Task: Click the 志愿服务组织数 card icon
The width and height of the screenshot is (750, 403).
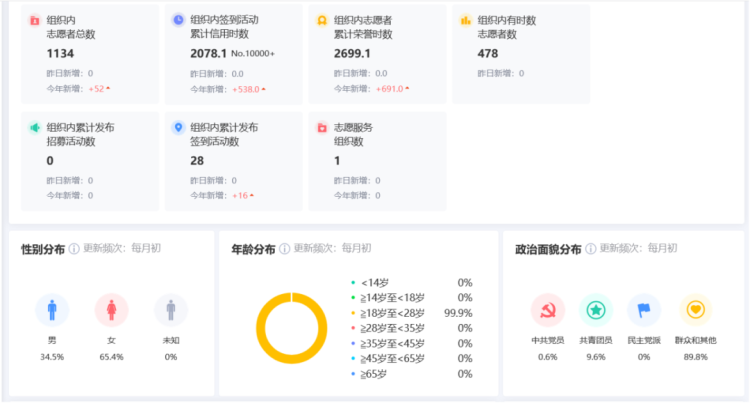Action: [x=322, y=128]
